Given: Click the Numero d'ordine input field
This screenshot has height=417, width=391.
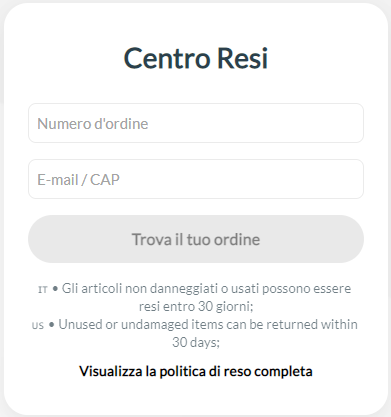Looking at the screenshot, I should click(196, 123).
